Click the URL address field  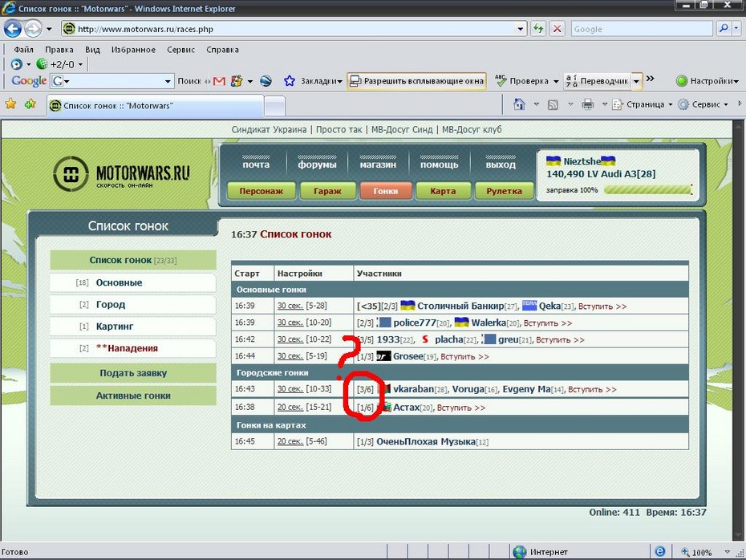[295, 29]
